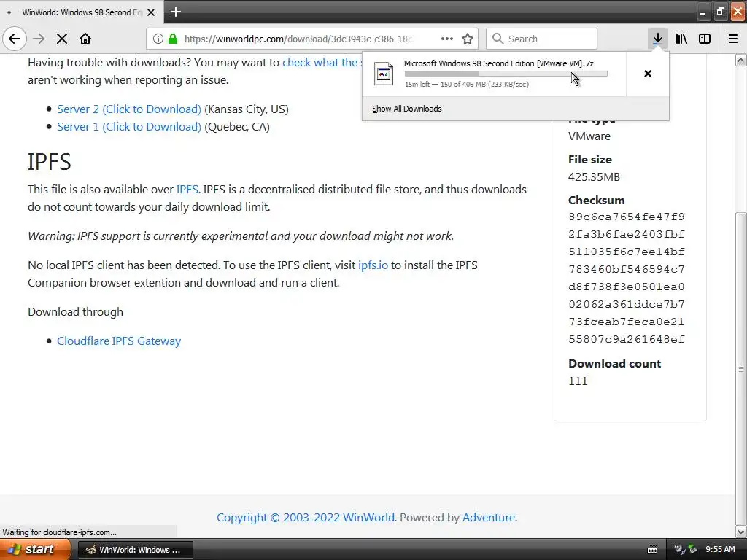Click the 7z file icon in downloads panel

pos(384,74)
